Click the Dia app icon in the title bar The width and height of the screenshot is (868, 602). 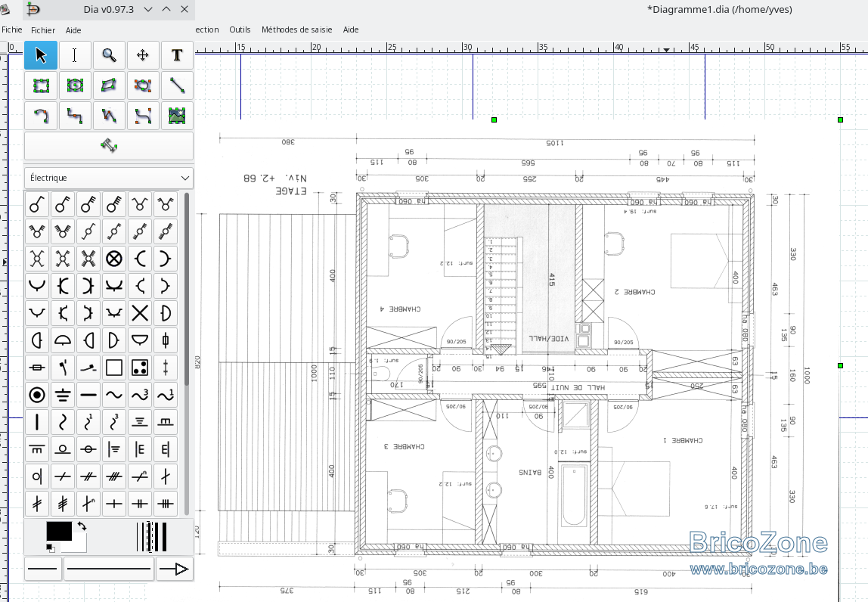pos(33,9)
